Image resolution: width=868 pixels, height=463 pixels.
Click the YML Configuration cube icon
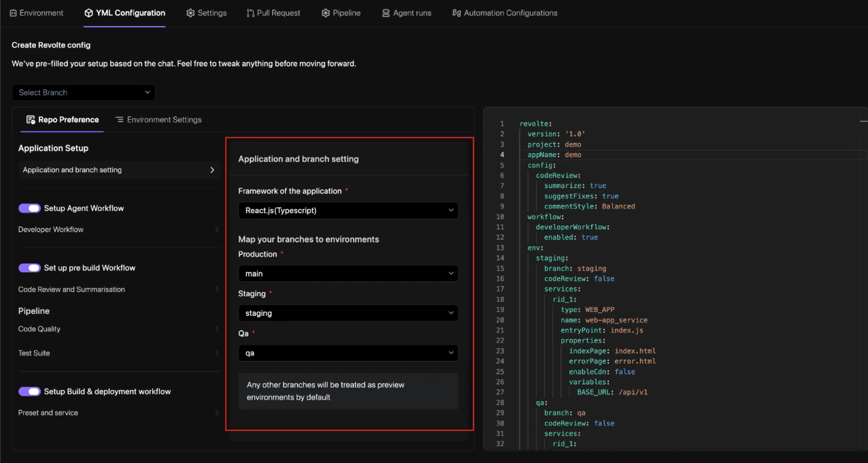89,13
